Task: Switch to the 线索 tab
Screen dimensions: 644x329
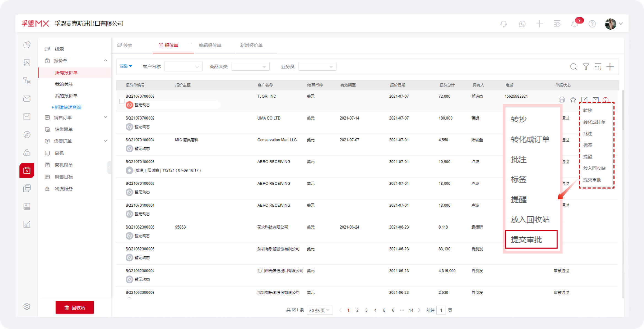Action: click(125, 45)
